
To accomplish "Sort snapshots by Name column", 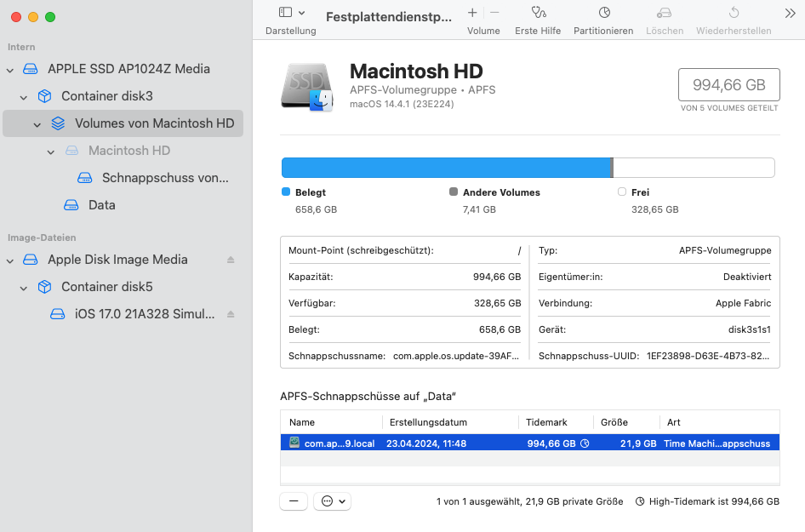I will pyautogui.click(x=332, y=422).
